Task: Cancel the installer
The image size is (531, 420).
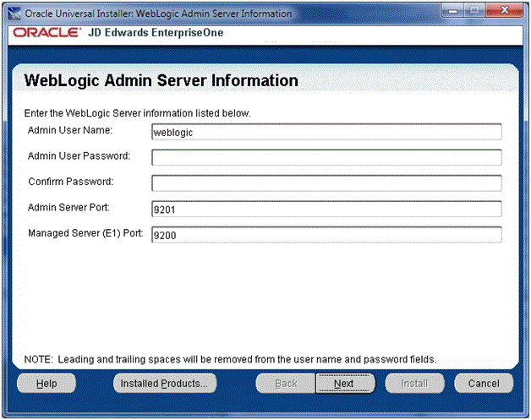Action: (484, 384)
